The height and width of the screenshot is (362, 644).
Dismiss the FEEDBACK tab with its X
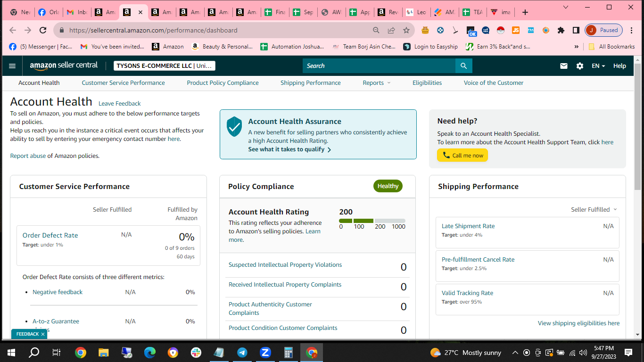click(43, 334)
